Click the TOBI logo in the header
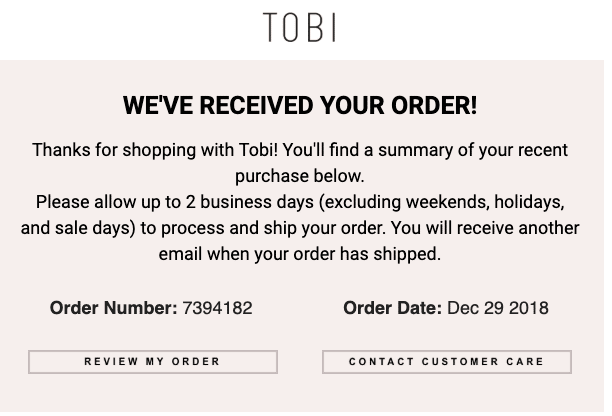The image size is (612, 416). [300, 27]
